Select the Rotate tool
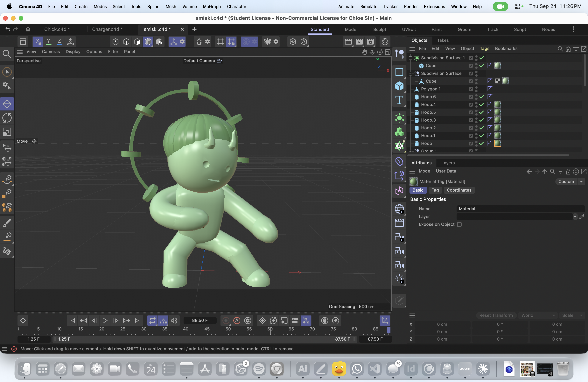The height and width of the screenshot is (382, 588). [7, 118]
